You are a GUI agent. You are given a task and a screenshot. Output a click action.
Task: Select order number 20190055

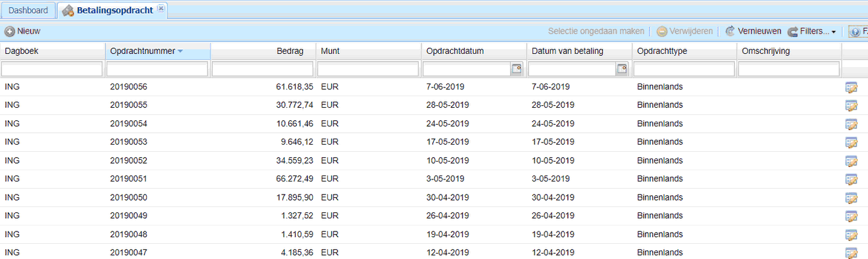point(128,105)
